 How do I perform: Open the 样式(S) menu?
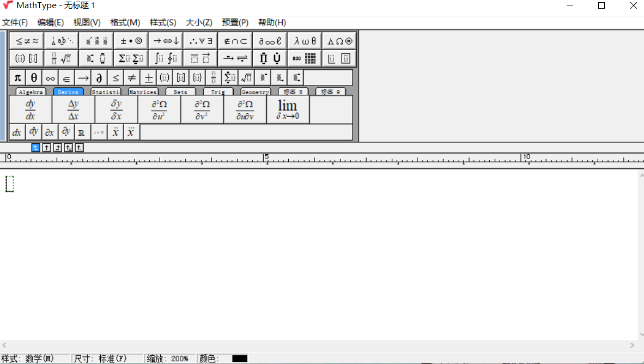coord(163,22)
